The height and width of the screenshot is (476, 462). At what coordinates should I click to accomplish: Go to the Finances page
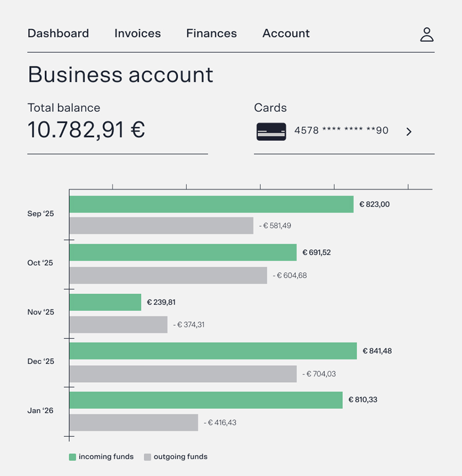tap(211, 33)
